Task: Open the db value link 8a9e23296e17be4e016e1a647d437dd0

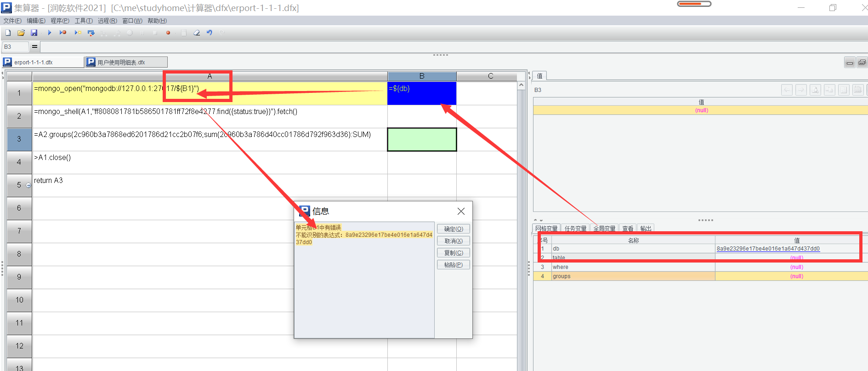Action: click(768, 249)
